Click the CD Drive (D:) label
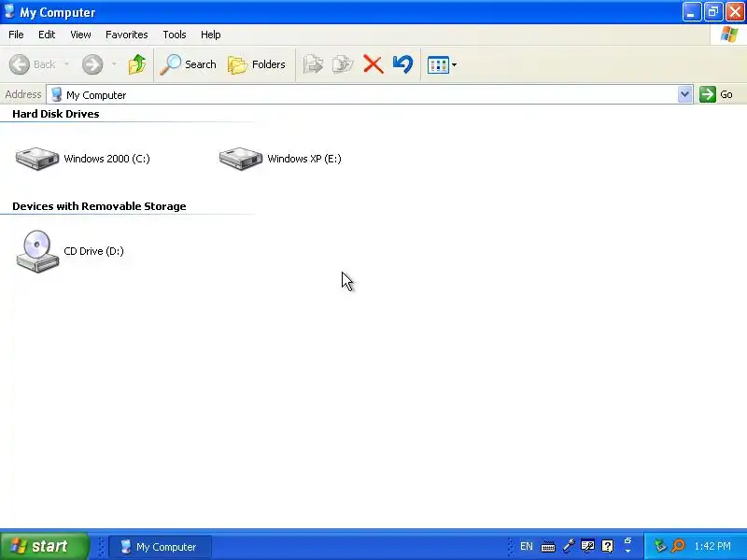 click(x=94, y=251)
